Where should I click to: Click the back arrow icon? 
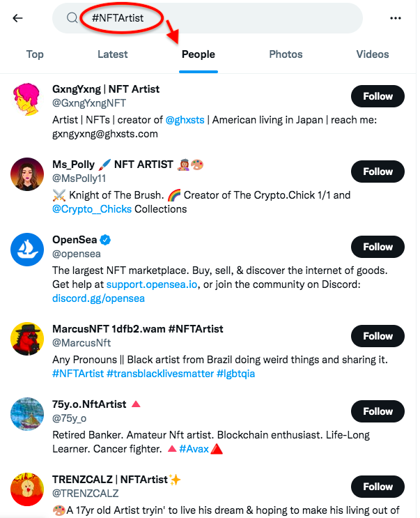click(x=17, y=18)
